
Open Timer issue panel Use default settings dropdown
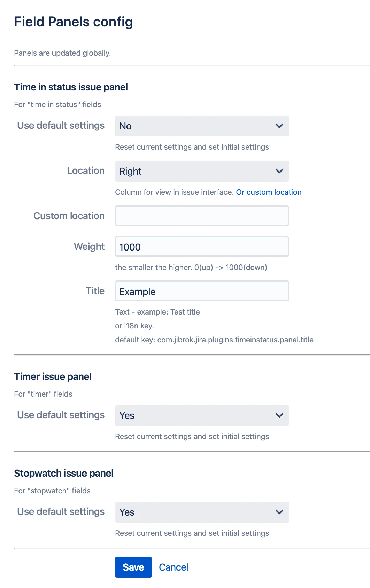[x=202, y=415]
